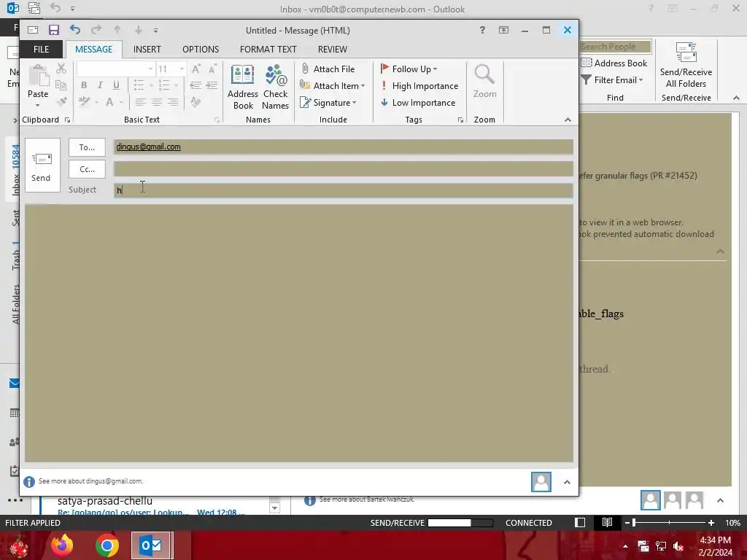The image size is (747, 560).
Task: Toggle numbered list
Action: pos(164,85)
